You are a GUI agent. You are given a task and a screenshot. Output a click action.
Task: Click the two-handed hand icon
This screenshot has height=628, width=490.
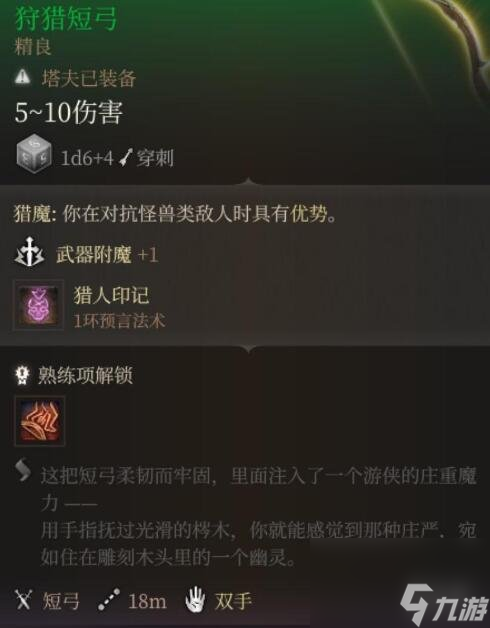tap(195, 599)
